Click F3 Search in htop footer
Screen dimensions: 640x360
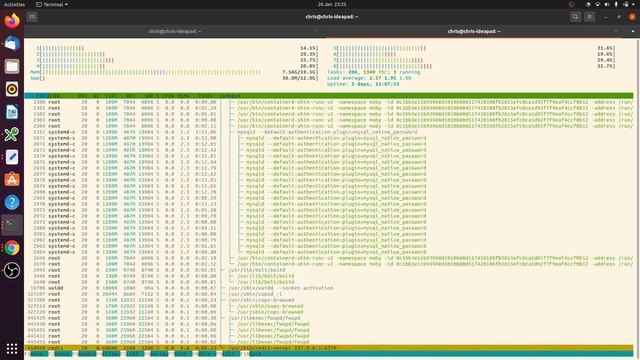tap(84, 354)
